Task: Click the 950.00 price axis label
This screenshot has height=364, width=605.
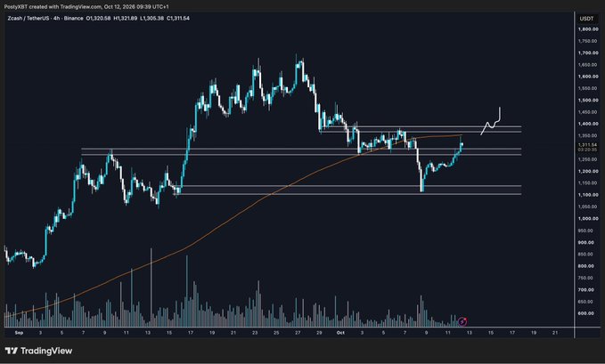Action: 585,231
